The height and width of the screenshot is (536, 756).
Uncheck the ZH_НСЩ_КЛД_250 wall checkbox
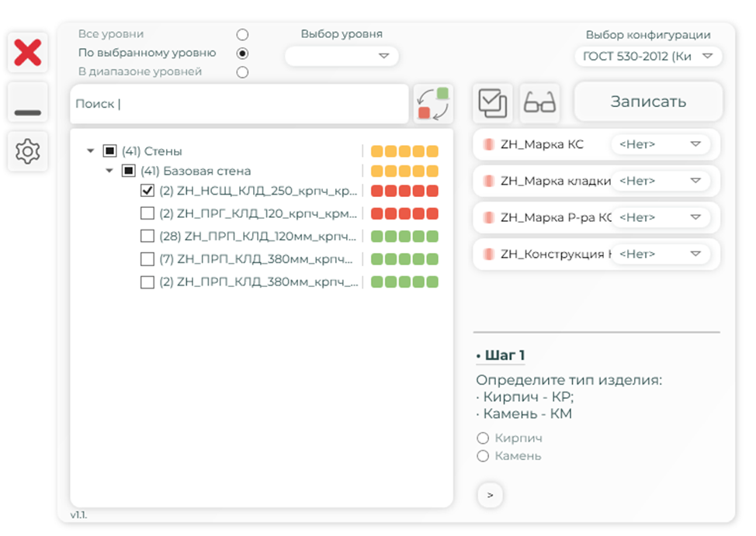pos(147,190)
